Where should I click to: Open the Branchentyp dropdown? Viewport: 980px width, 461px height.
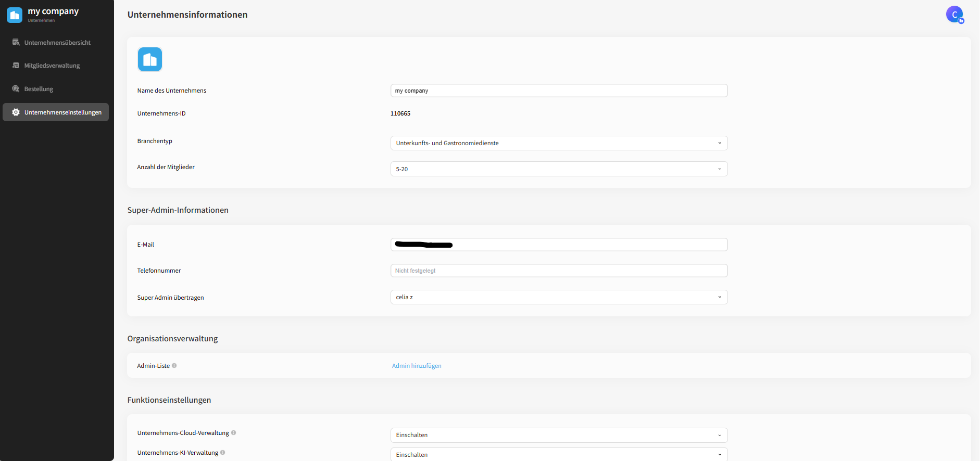pyautogui.click(x=559, y=143)
